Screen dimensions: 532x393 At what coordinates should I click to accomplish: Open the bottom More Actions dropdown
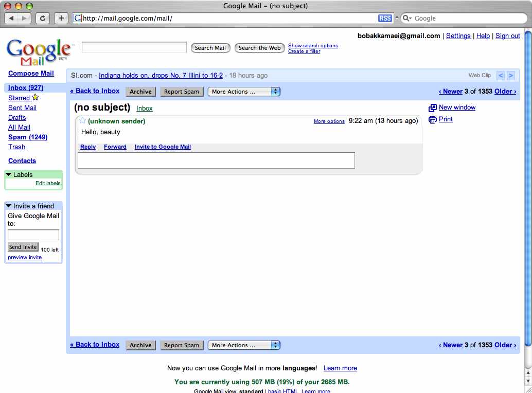pyautogui.click(x=244, y=345)
